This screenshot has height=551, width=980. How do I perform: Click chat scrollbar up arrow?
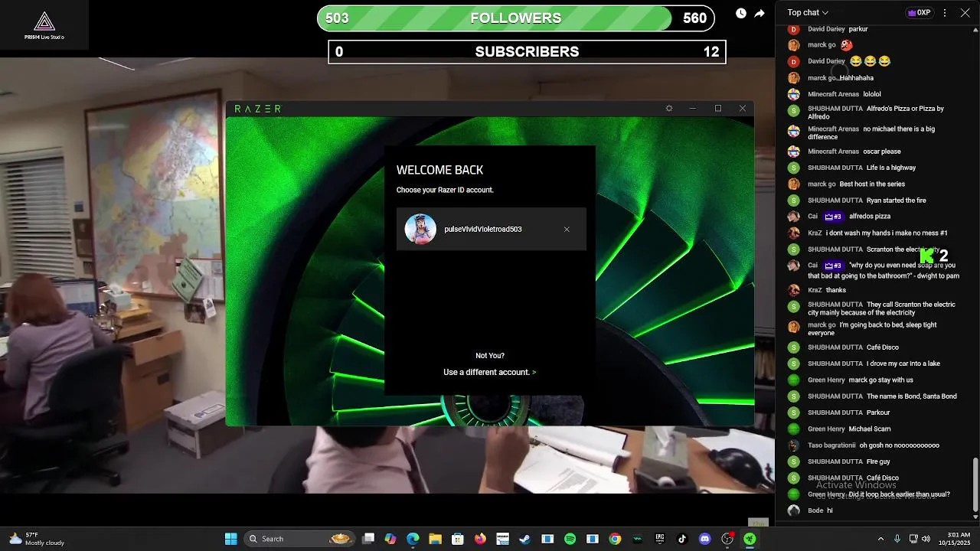pos(975,30)
